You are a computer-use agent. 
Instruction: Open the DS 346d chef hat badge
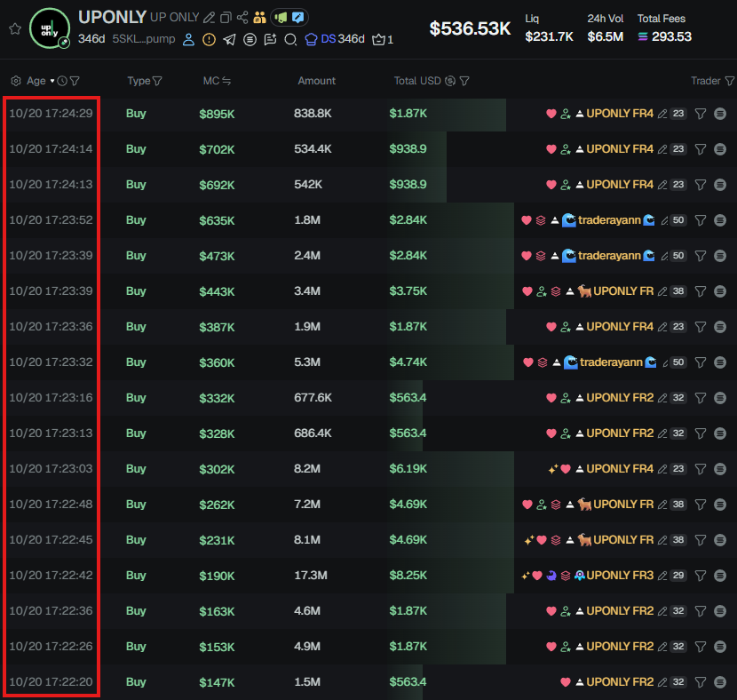point(335,39)
